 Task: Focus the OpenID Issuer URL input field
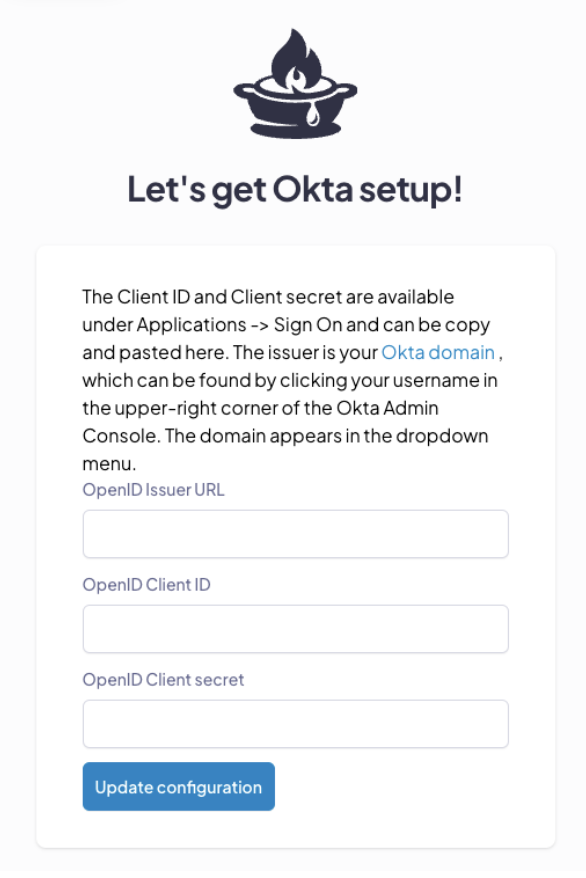pos(296,534)
